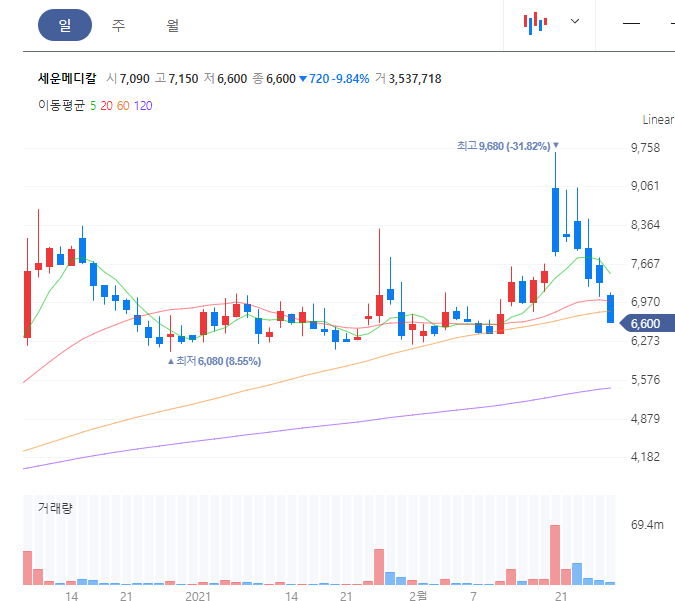Toggle the 20-day moving average
This screenshot has height=601, width=675.
click(106, 106)
